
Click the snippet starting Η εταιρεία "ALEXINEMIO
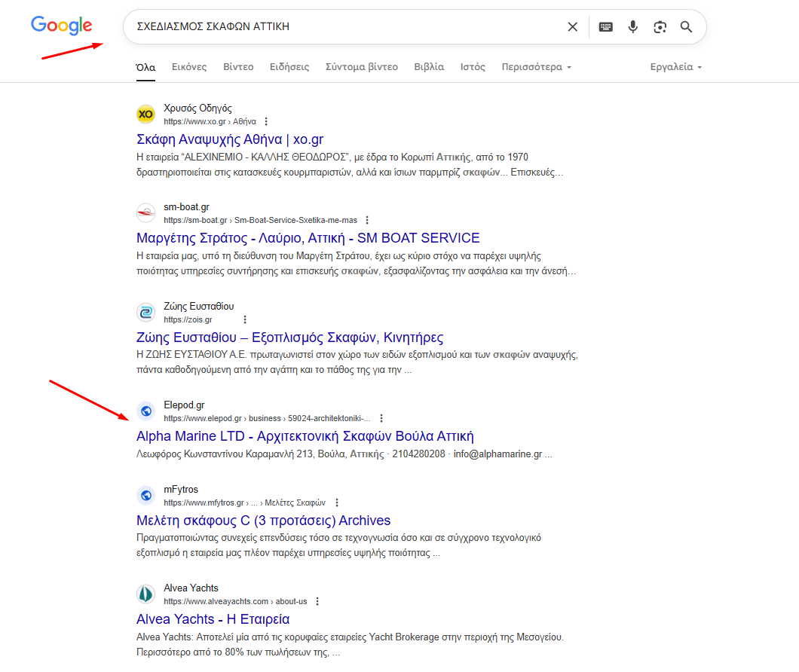350,164
